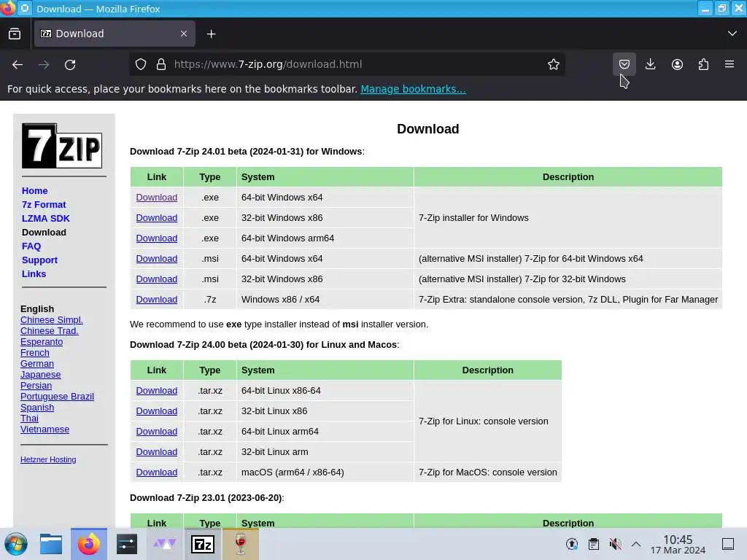Switch language to Chinese Simpl.
This screenshot has width=747, height=560.
52,320
